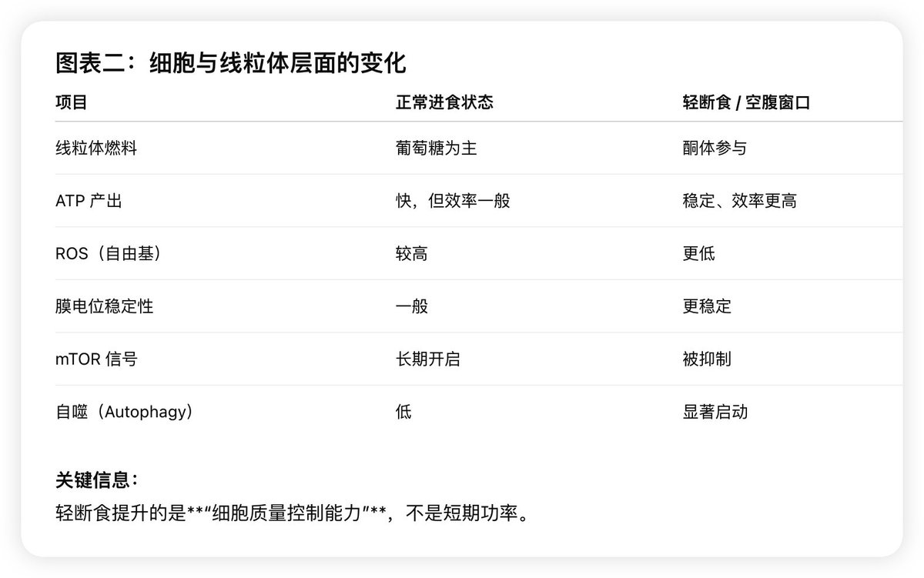The width and height of the screenshot is (924, 578).
Task: Click the 长期开启 cell
Action: point(427,359)
